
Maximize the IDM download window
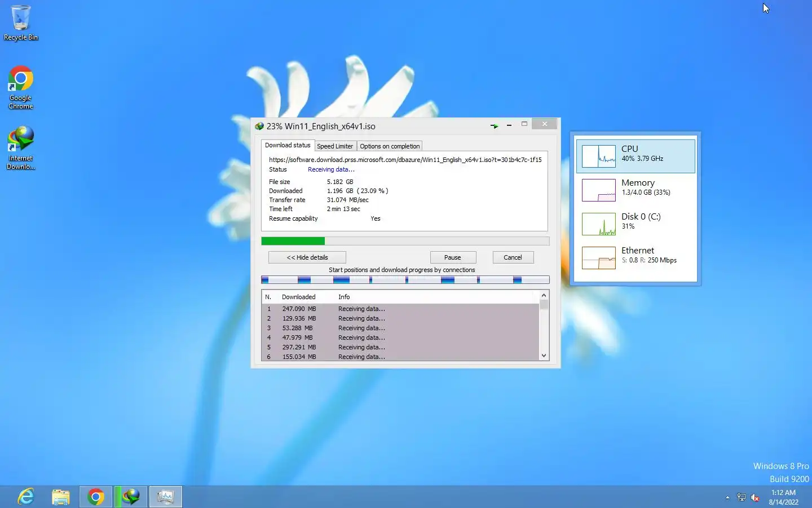point(524,124)
